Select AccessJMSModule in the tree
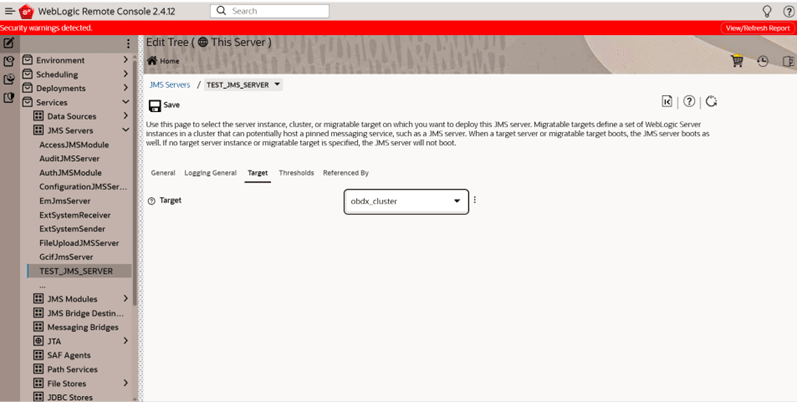 tap(74, 144)
